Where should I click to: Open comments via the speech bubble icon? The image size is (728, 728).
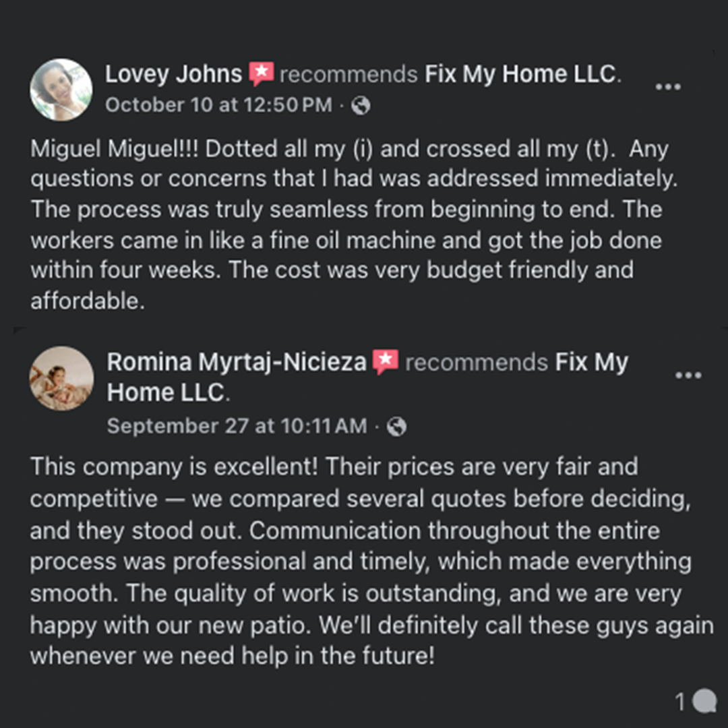tap(704, 702)
